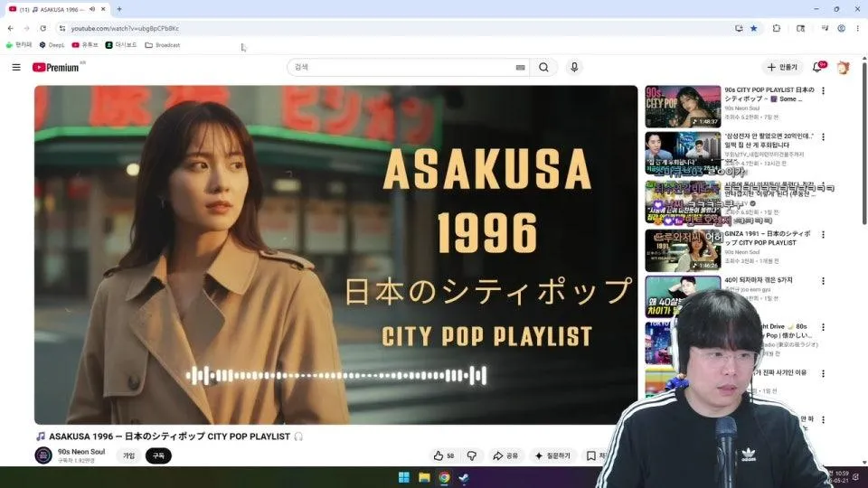The image size is (868, 488).
Task: Open more options for GINZA 1991 video
Action: click(x=823, y=235)
